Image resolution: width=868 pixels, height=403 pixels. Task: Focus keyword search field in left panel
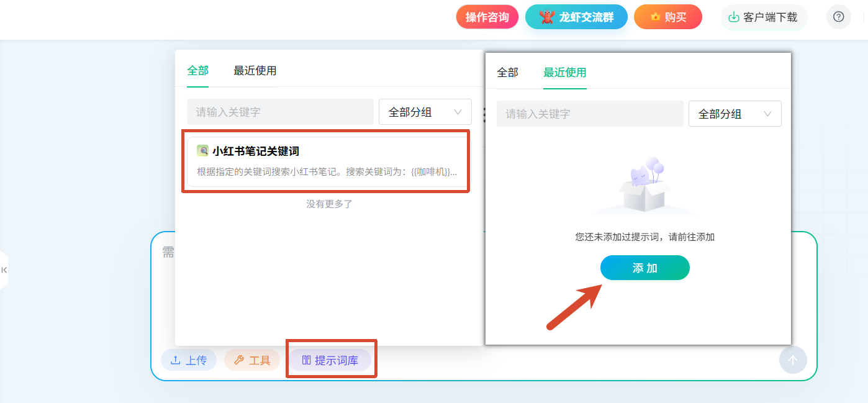(280, 112)
